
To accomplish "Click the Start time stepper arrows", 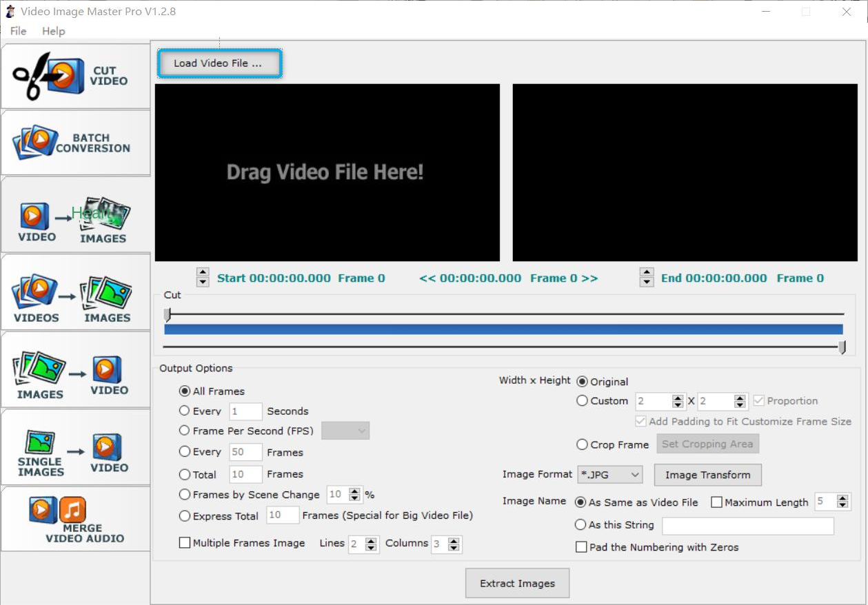I will coord(203,278).
